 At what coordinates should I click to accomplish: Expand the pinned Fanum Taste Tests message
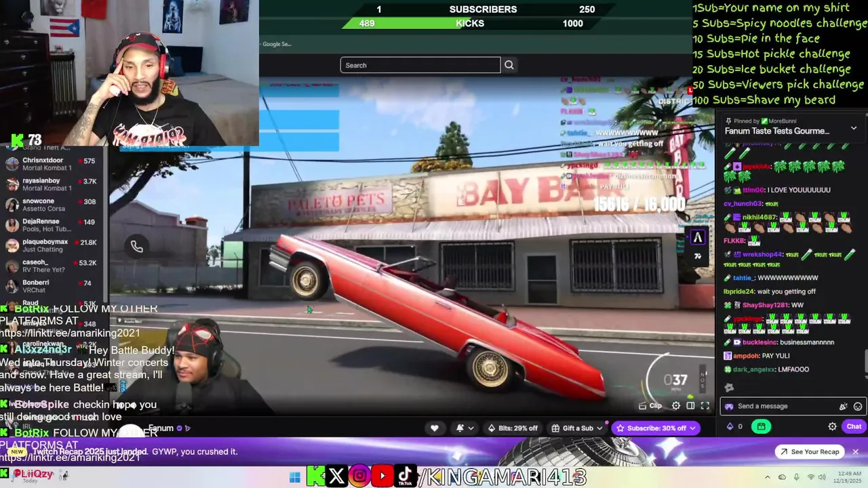[854, 128]
